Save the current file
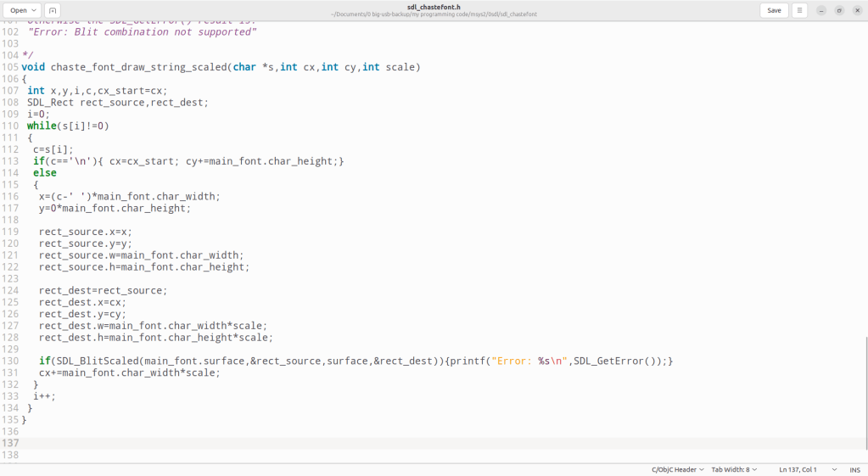Image resolution: width=868 pixels, height=476 pixels. coord(774,10)
